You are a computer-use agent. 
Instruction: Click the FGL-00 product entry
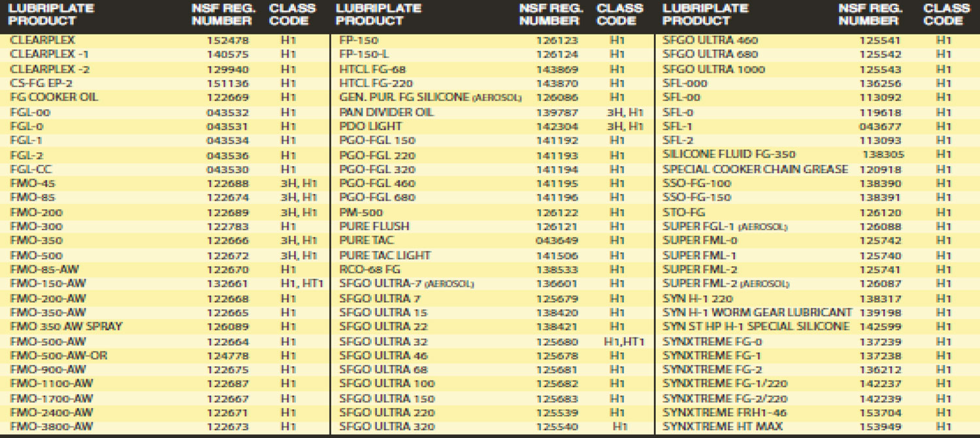point(31,112)
